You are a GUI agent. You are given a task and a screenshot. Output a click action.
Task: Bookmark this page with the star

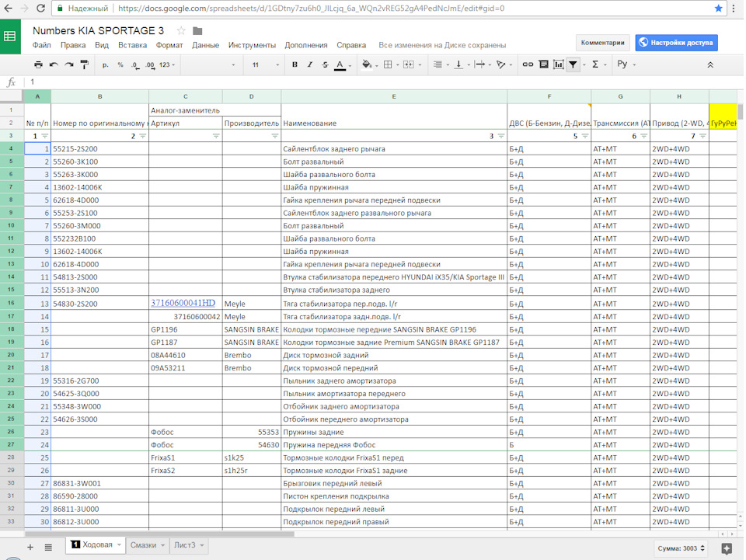718,8
